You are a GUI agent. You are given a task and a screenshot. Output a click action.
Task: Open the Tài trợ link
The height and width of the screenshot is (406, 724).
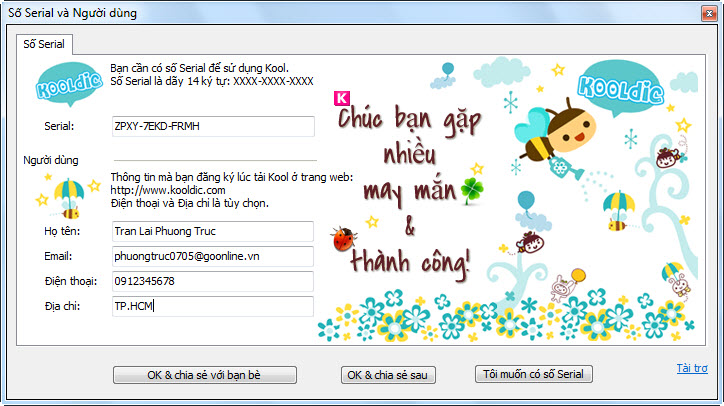(691, 369)
